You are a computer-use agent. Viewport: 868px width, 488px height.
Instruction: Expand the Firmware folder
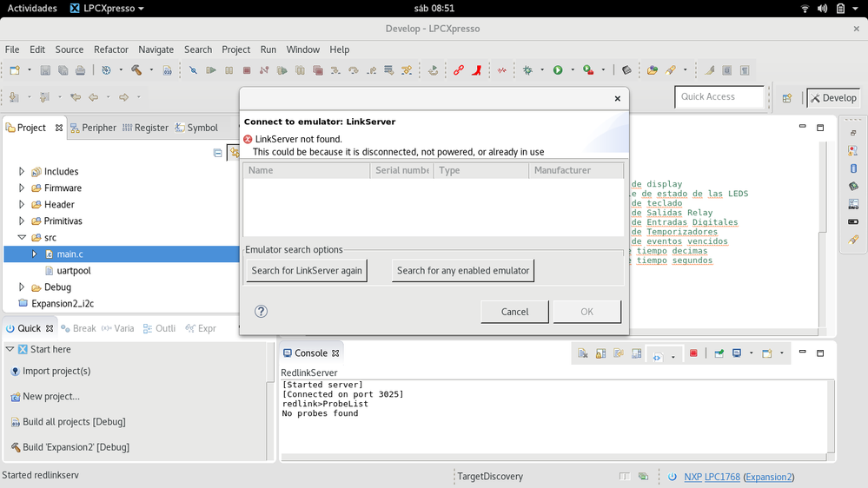click(x=22, y=188)
